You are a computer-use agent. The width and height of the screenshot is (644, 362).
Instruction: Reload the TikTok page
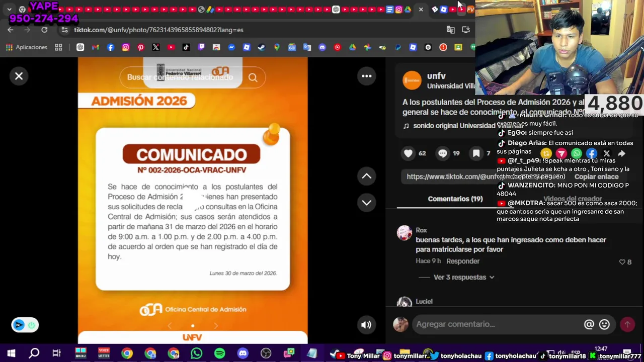coord(44,30)
